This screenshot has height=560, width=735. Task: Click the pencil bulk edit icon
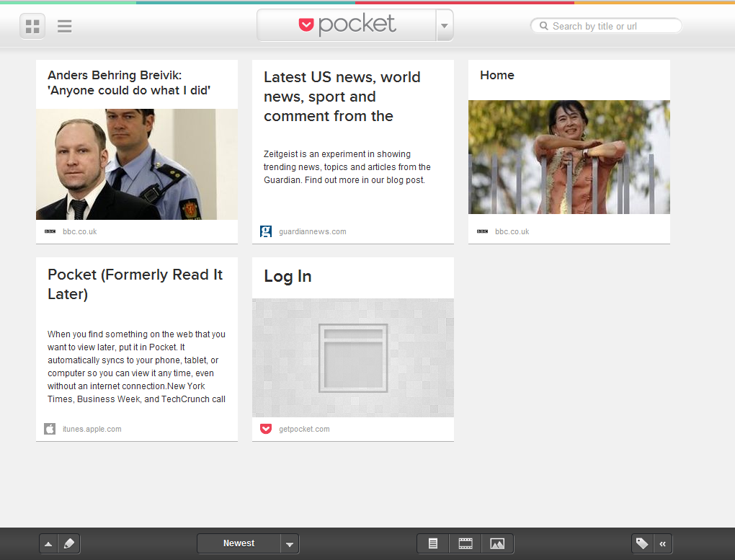69,544
